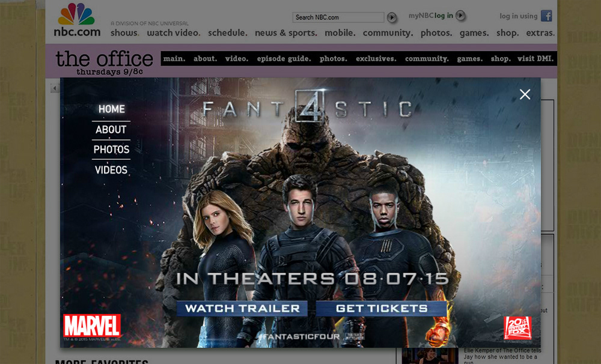Open The Office exclusives tab
The height and width of the screenshot is (364, 601).
pos(376,59)
